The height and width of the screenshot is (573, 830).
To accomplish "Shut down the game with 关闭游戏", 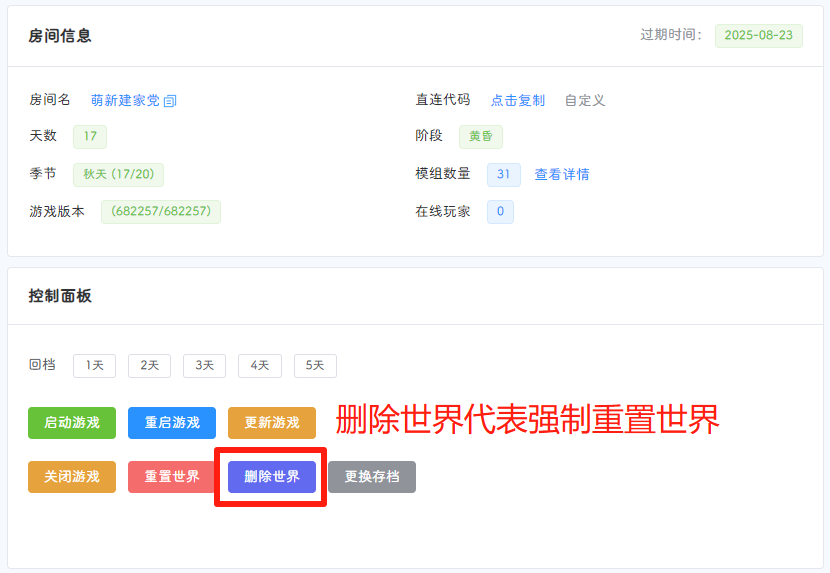I will [72, 477].
